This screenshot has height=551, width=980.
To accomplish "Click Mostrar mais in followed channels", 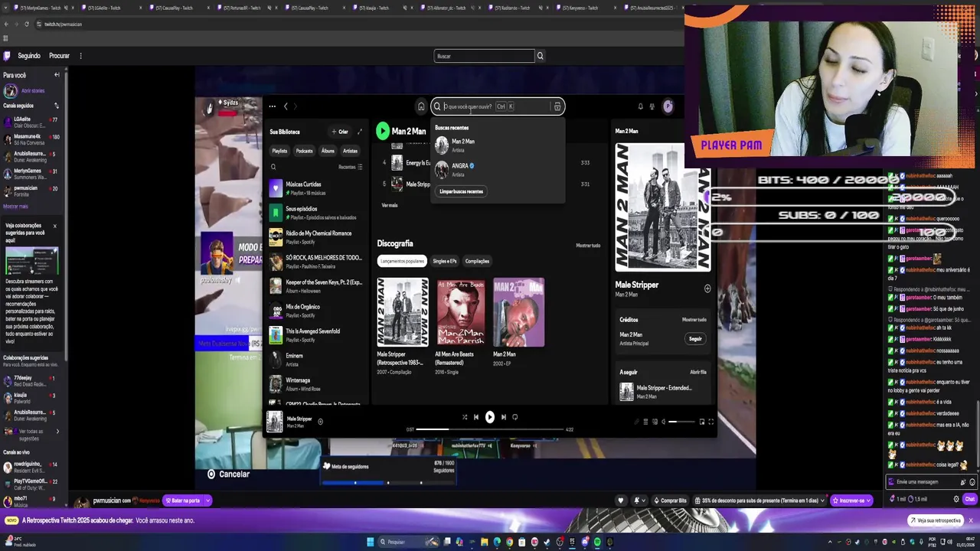I will tap(15, 207).
